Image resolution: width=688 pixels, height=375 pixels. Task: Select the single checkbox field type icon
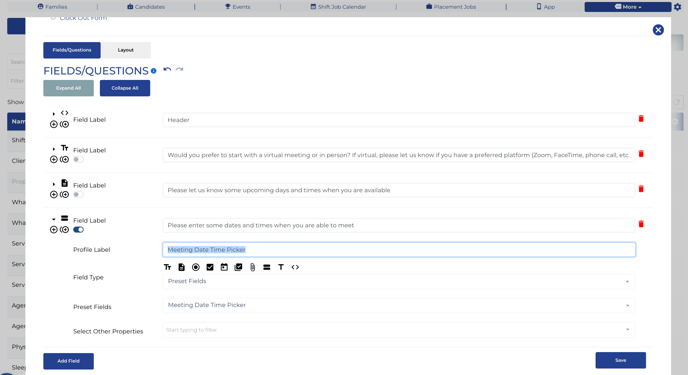[x=210, y=267]
